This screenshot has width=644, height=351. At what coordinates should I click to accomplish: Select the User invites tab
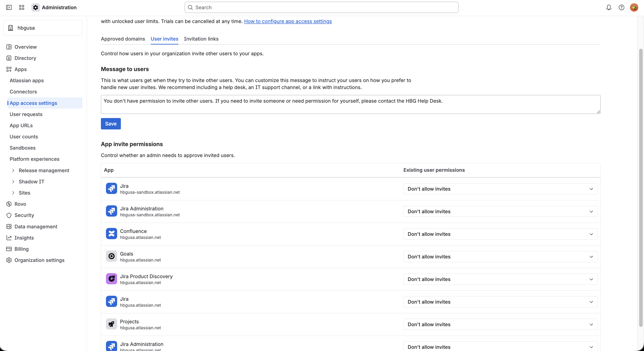[165, 39]
